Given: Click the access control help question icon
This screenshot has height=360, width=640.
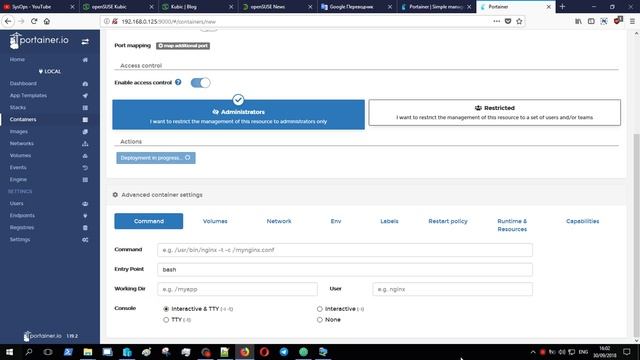Looking at the screenshot, I should (x=178, y=82).
